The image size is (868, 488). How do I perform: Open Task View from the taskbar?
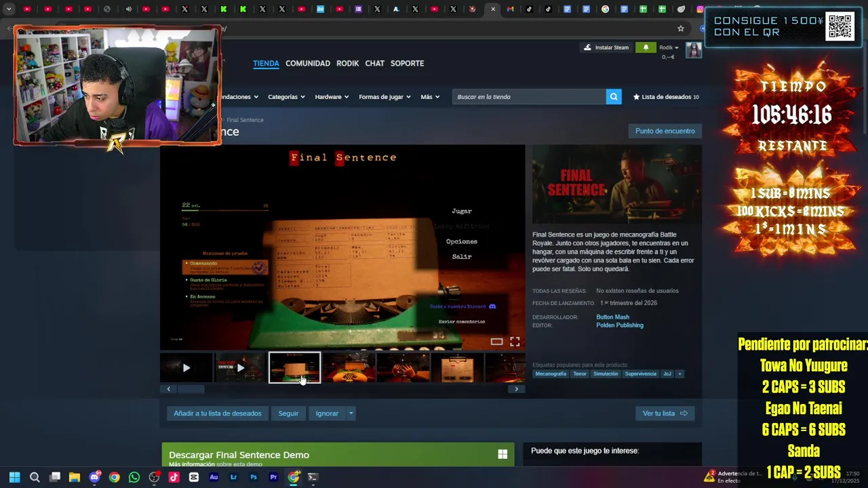(x=55, y=477)
